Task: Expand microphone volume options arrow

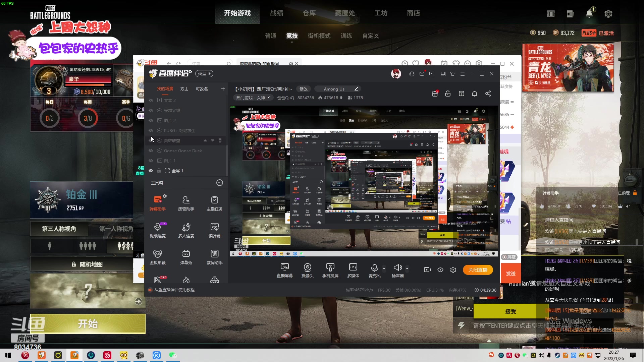Action: [384, 268]
